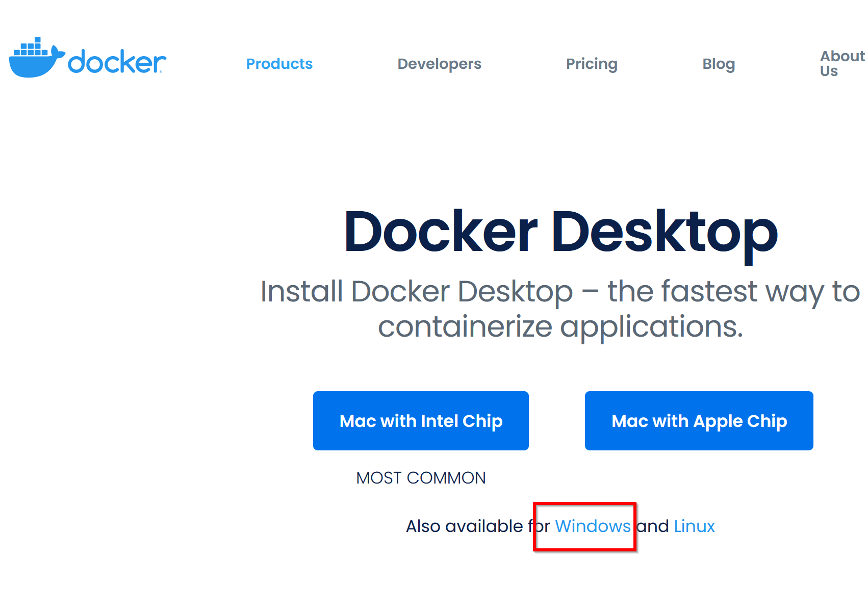
Task: Follow the Windows download link
Action: click(593, 526)
